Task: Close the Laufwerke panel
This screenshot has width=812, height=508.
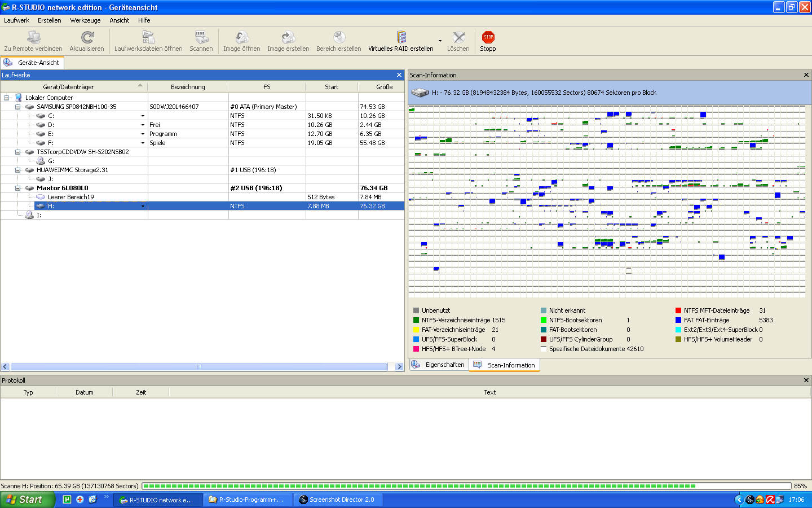Action: click(399, 75)
